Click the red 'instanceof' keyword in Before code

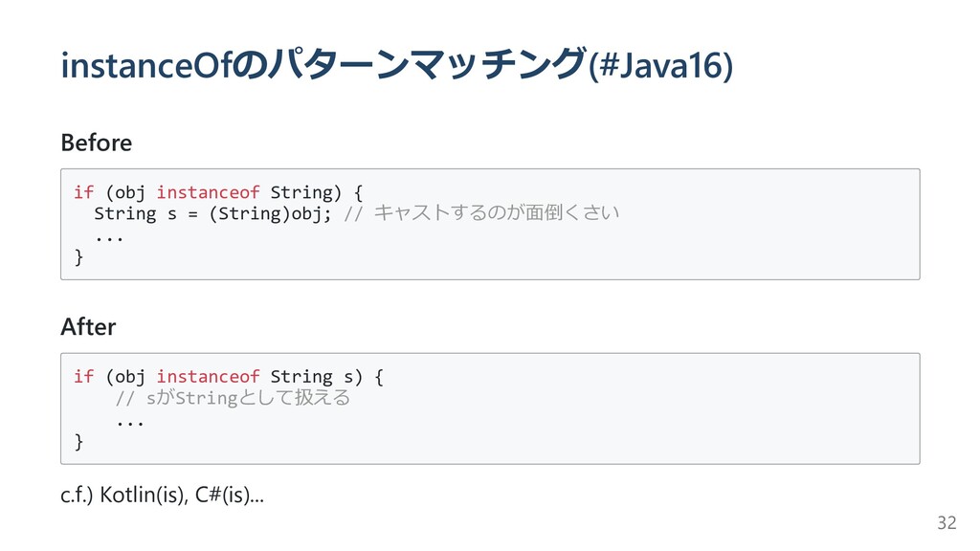tap(208, 192)
